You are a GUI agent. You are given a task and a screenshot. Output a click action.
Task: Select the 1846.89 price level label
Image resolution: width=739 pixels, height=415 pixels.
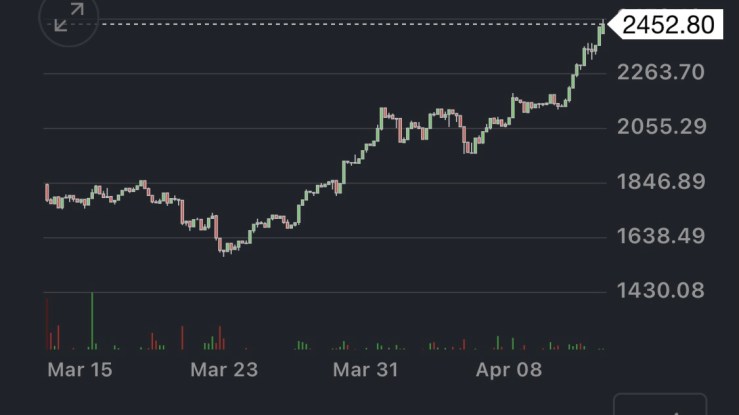pos(662,182)
